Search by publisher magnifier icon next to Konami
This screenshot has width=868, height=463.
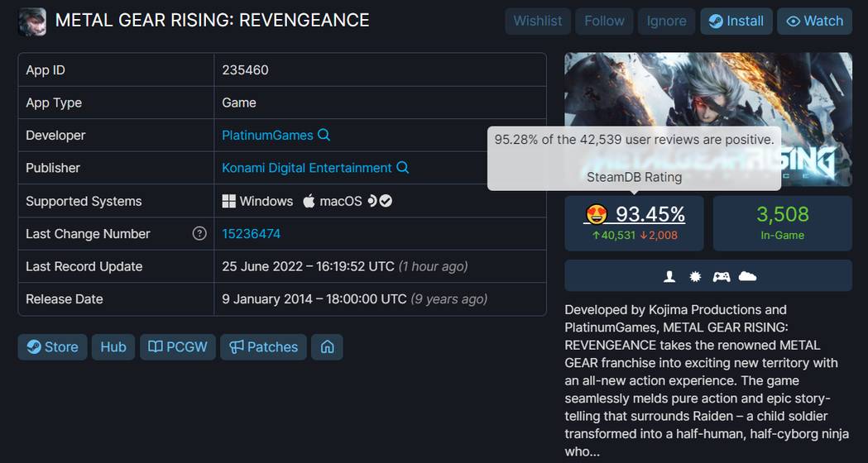click(403, 168)
